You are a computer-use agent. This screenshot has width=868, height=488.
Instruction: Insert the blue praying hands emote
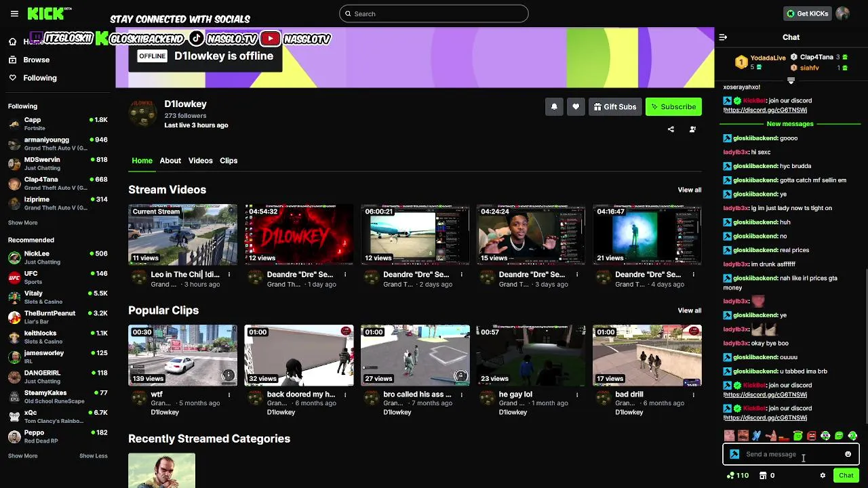757,436
